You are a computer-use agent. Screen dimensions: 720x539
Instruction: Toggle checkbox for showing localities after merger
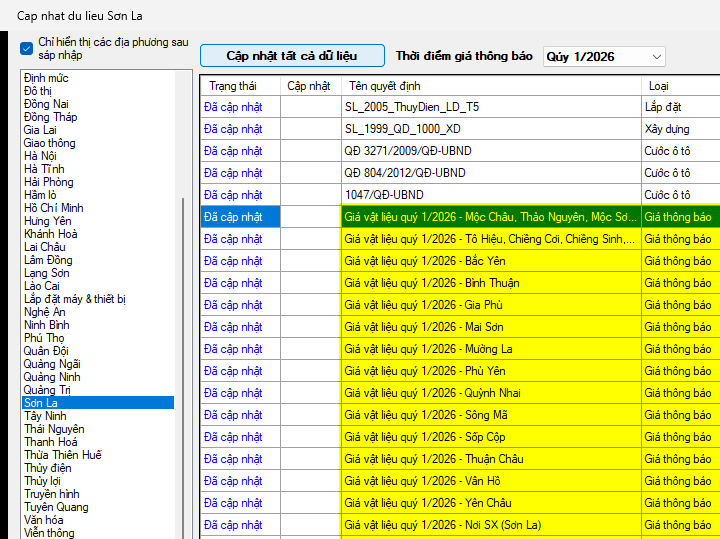click(27, 47)
